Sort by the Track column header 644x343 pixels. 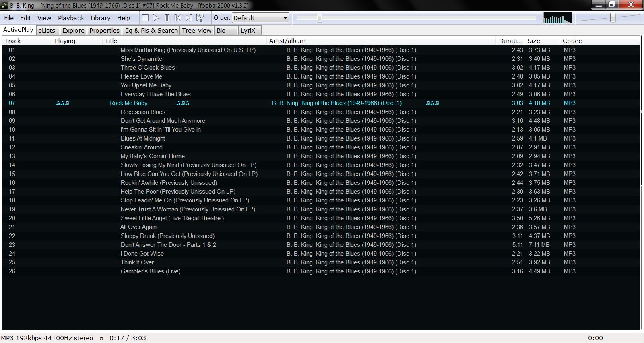click(27, 41)
